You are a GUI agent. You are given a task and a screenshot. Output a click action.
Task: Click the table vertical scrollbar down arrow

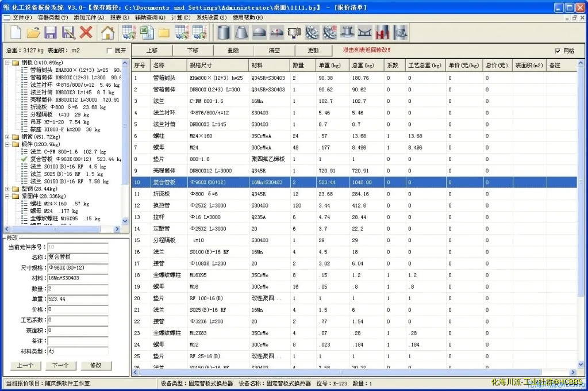(581, 364)
